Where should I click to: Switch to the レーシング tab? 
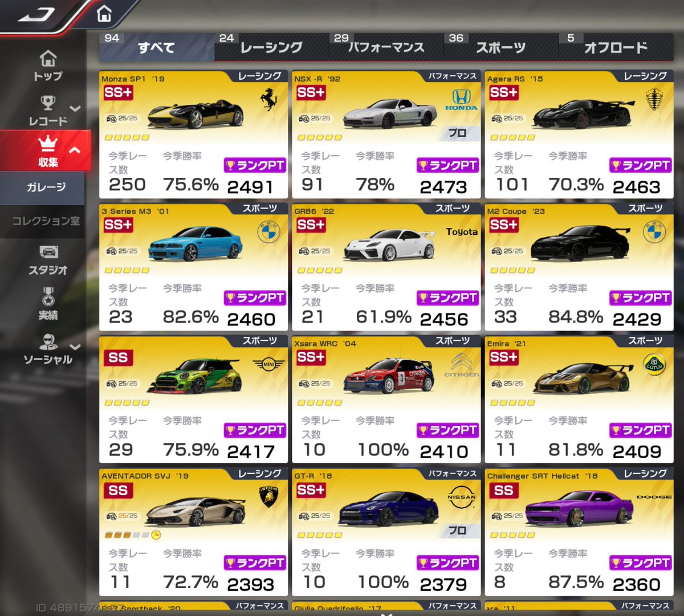(271, 47)
